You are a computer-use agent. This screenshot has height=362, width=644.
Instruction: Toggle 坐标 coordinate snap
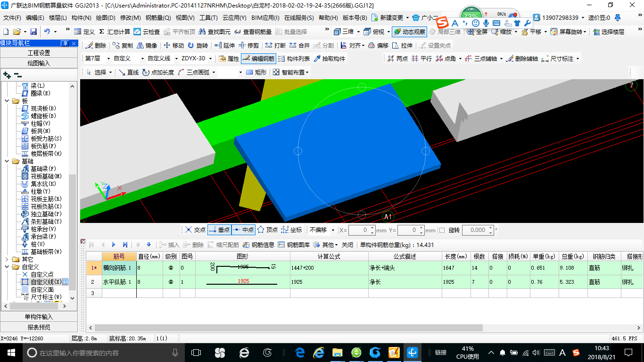point(291,230)
